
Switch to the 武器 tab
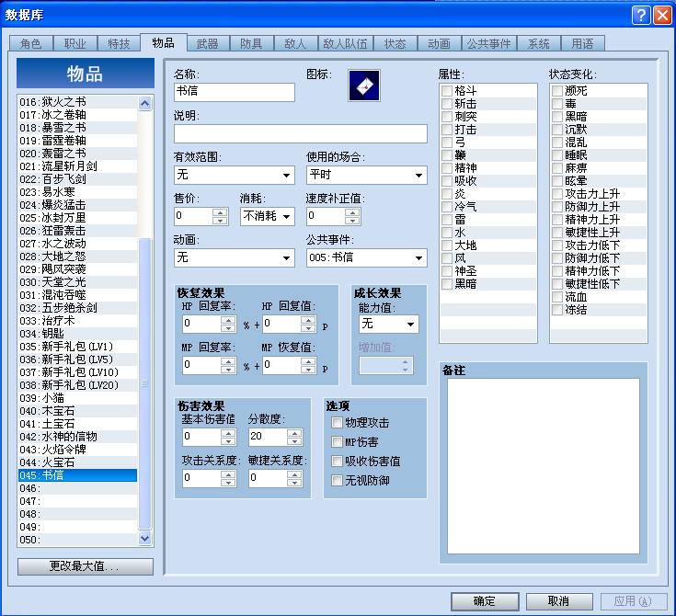(x=207, y=43)
